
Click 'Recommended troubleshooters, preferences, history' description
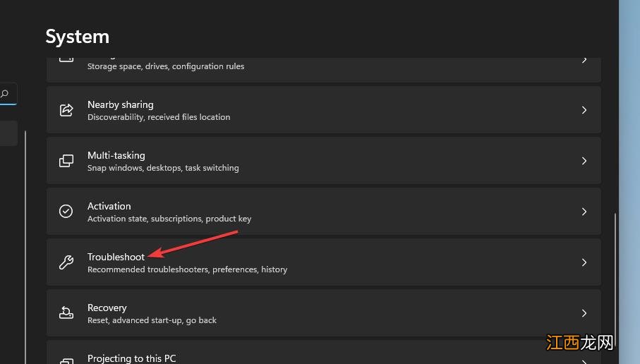(x=188, y=269)
